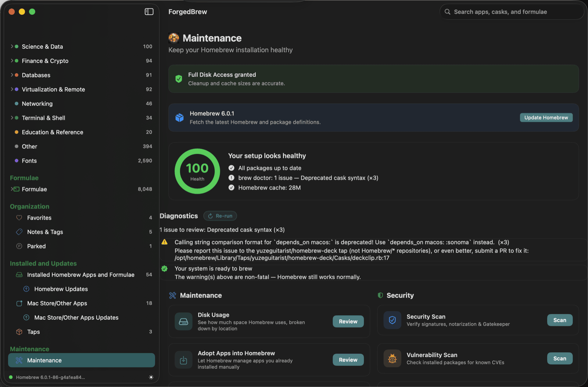Click the Mac Store/Other Apps icon
The width and height of the screenshot is (588, 387).
(x=19, y=303)
